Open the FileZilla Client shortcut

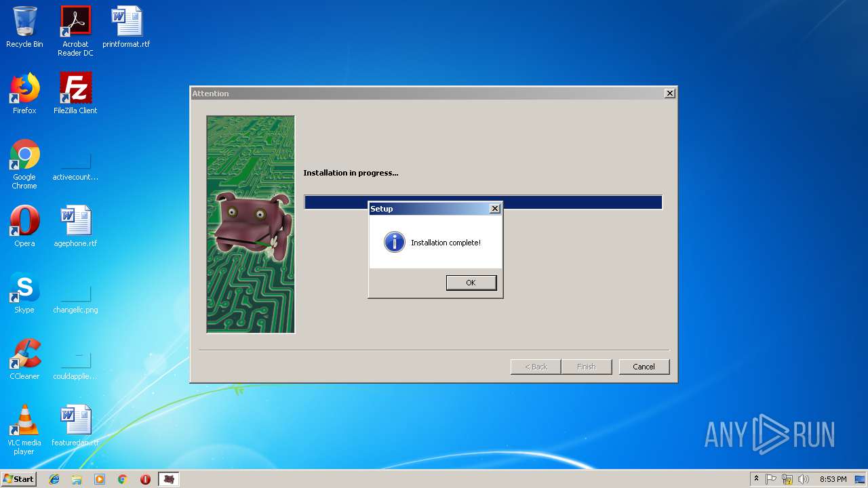tap(75, 94)
